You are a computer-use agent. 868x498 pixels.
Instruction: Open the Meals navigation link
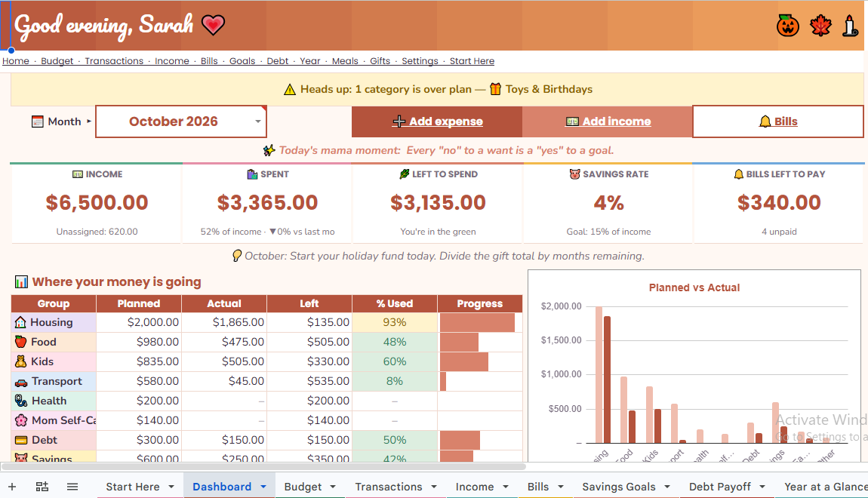345,61
